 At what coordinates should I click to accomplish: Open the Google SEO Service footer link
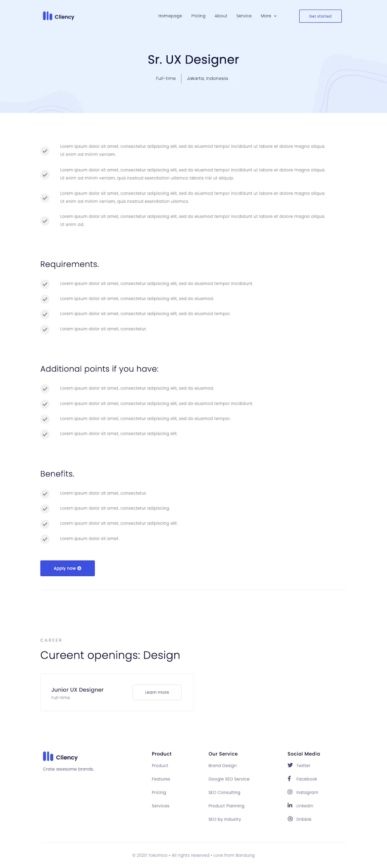click(229, 779)
